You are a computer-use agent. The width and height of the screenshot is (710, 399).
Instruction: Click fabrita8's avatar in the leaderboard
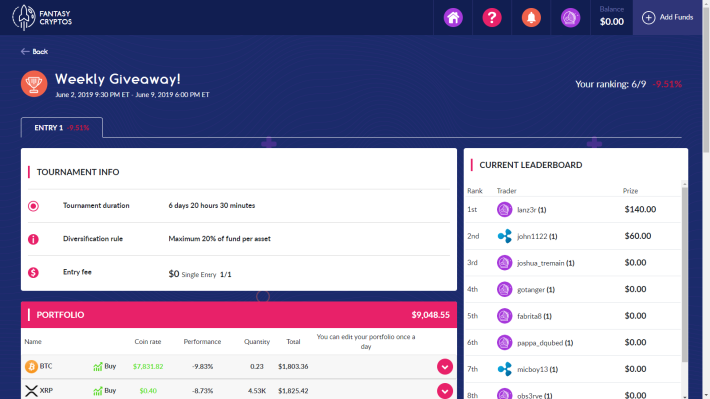coord(504,316)
